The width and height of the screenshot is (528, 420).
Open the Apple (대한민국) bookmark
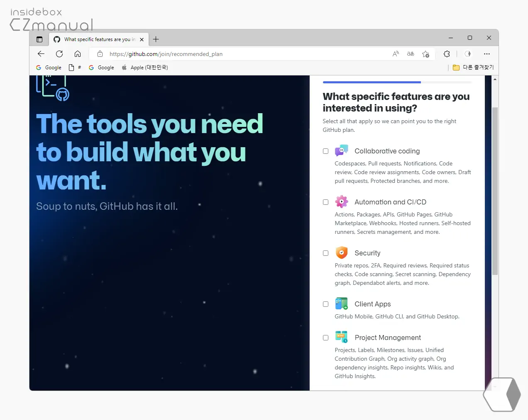tap(144, 68)
